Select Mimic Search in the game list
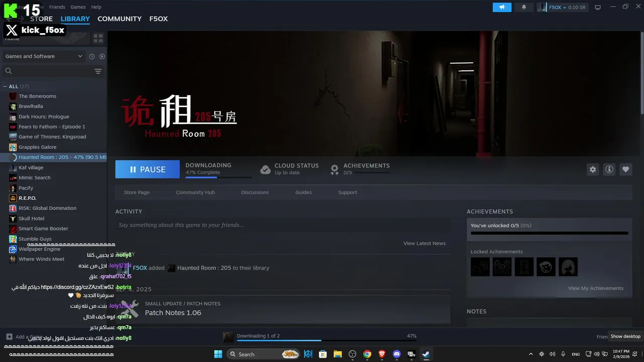 pyautogui.click(x=34, y=177)
